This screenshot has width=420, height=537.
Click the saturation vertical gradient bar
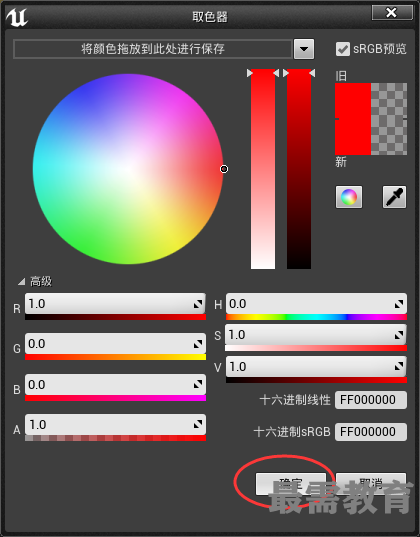[263, 169]
